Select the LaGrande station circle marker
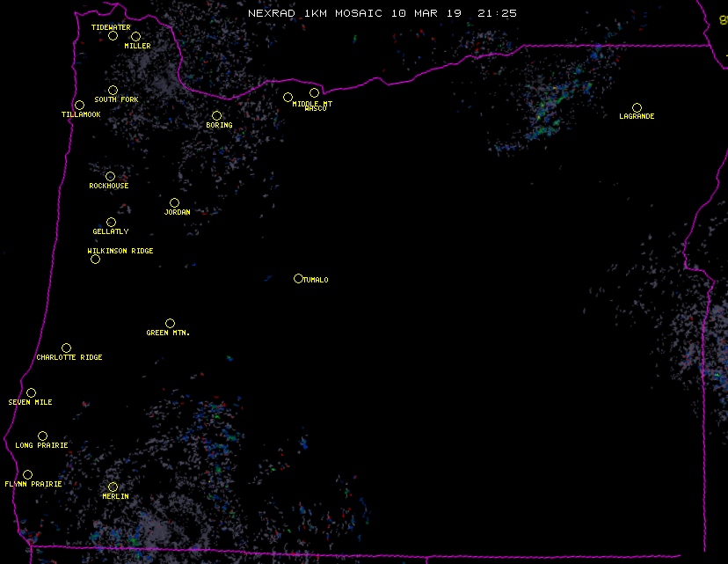728x564 pixels. pyautogui.click(x=637, y=107)
